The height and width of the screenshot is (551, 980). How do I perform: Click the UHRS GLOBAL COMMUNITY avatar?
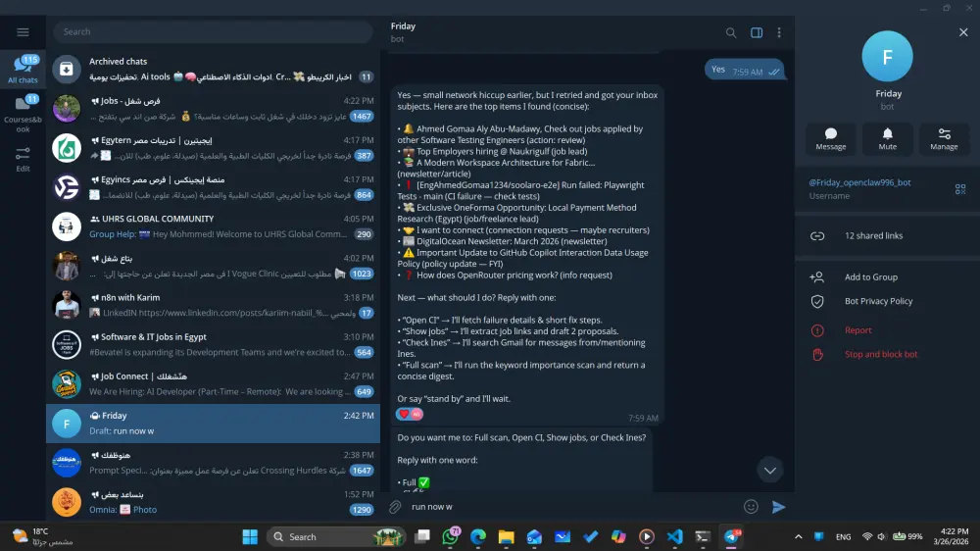pos(67,226)
